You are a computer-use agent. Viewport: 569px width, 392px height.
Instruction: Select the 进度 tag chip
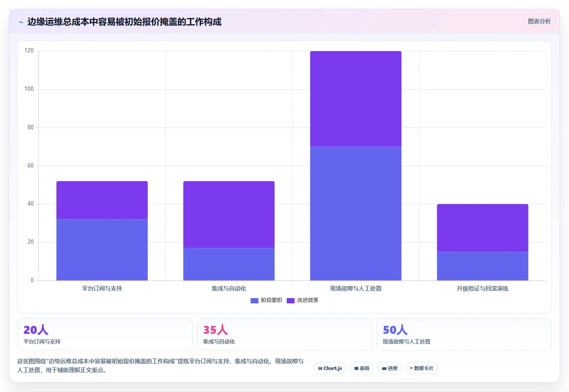tap(390, 368)
